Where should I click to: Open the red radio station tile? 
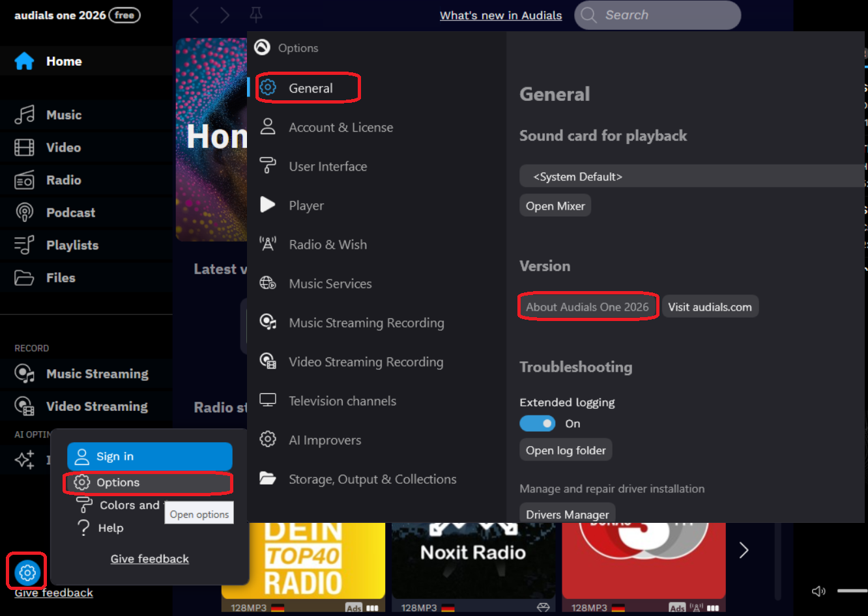pyautogui.click(x=644, y=561)
